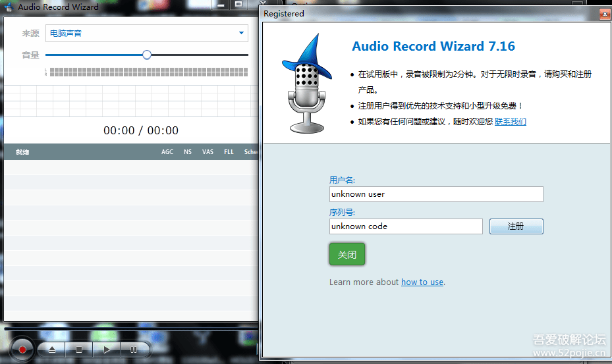Open the 来源 source dropdown
The height and width of the screenshot is (364, 612).
(x=147, y=33)
